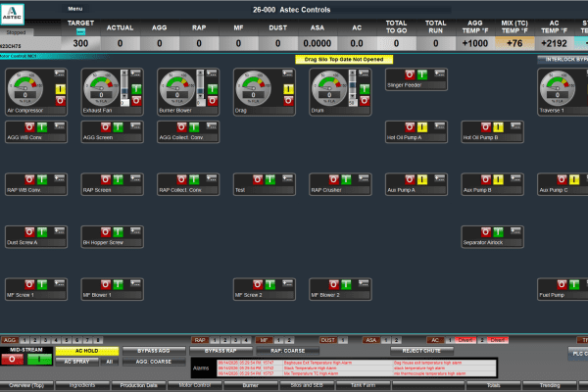Stop the RAP Screen motor
This screenshot has height=392, width=588.
(x=106, y=179)
